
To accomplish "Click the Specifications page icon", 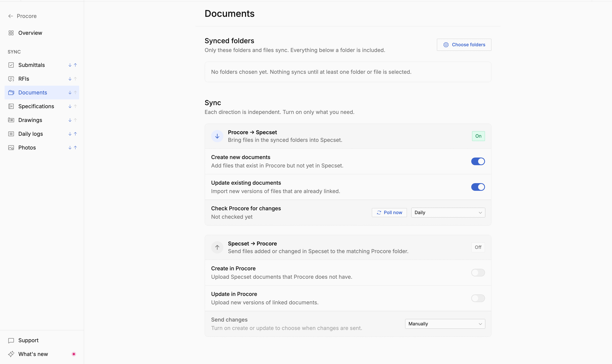I will (11, 106).
